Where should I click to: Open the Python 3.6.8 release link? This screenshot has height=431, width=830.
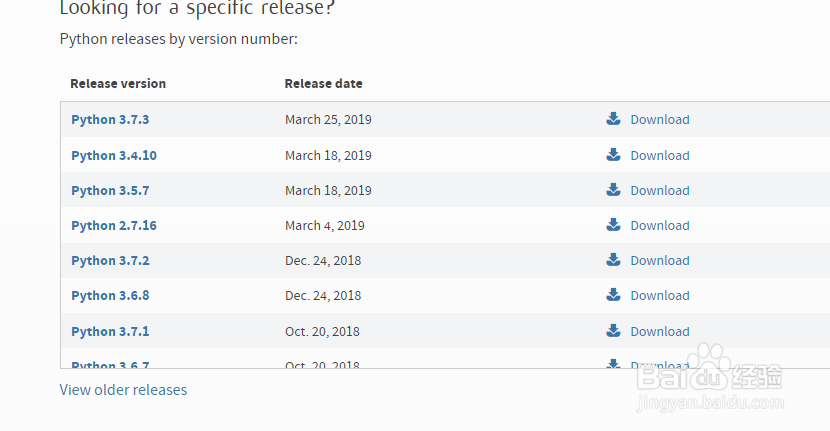(110, 296)
